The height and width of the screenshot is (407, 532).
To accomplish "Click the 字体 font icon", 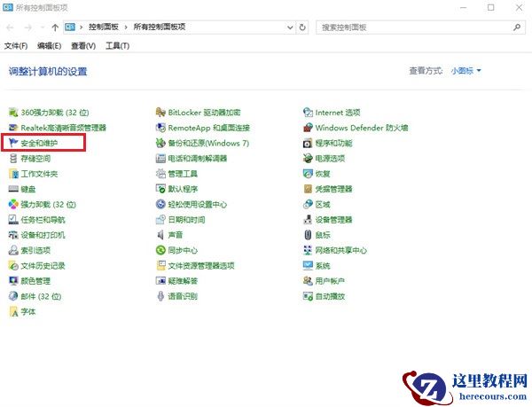I will click(x=13, y=312).
